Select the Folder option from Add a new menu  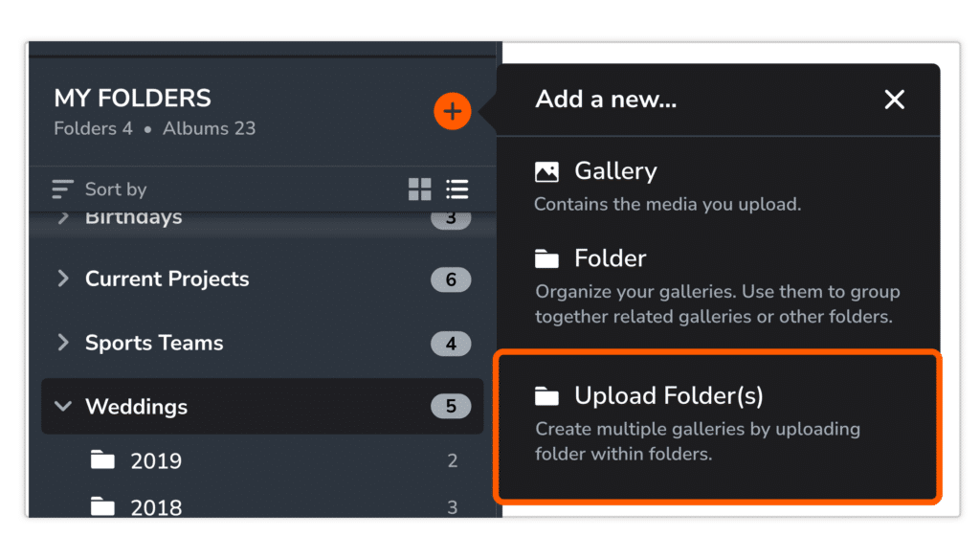click(609, 257)
